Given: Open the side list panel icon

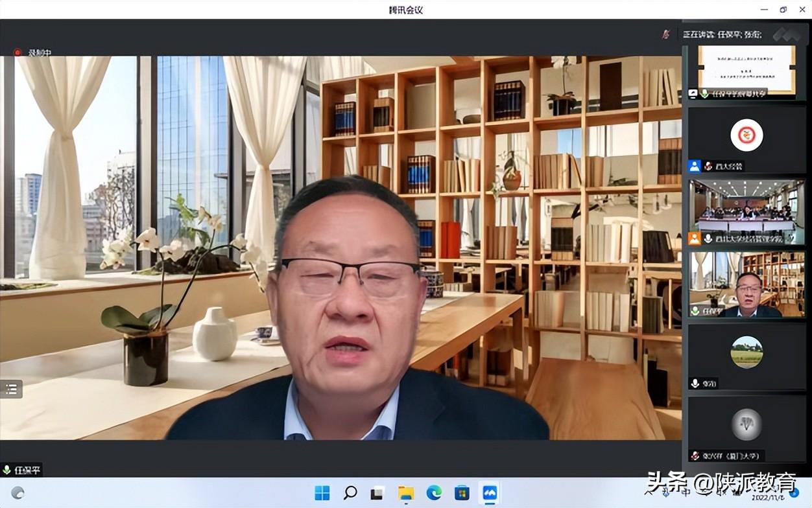Looking at the screenshot, I should (11, 389).
